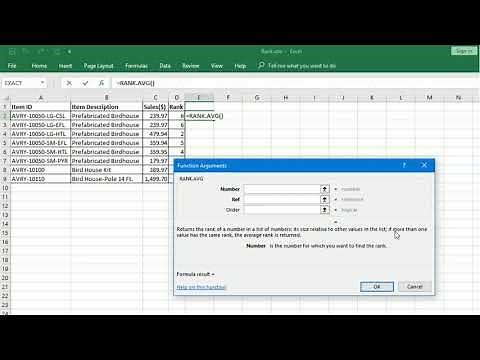Click cell 'Item Description' header

coord(106,107)
